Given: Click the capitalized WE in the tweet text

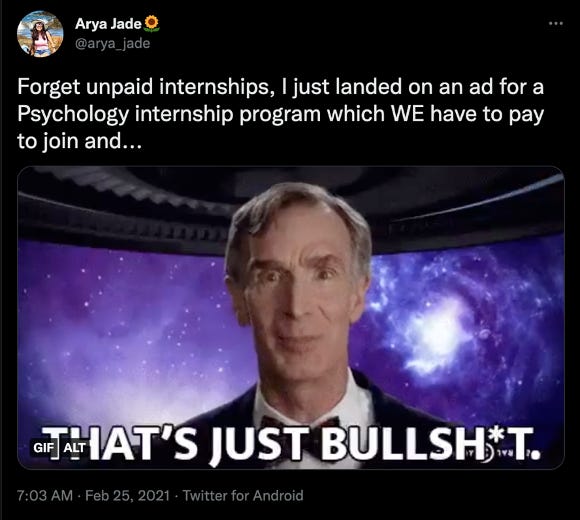Looking at the screenshot, I should pos(407,114).
